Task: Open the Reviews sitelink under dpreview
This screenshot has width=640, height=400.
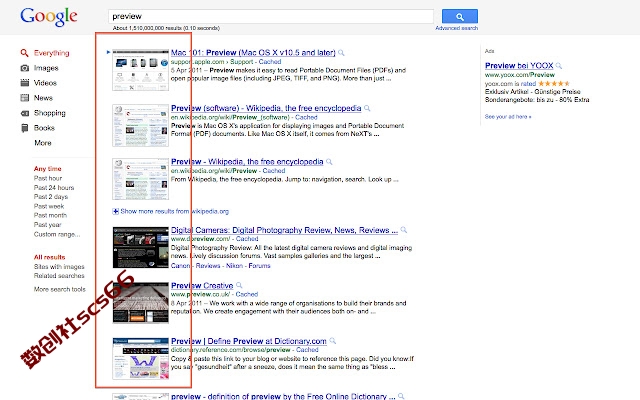Action: [208, 266]
